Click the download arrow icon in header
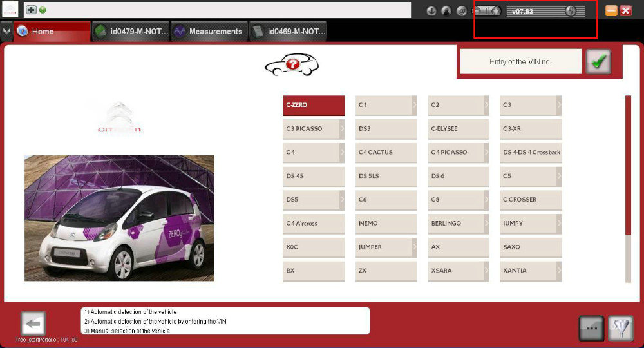This screenshot has height=348, width=644. (431, 11)
